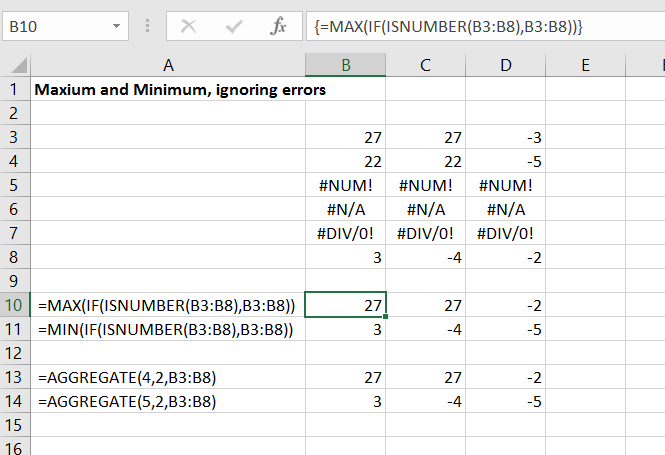The image size is (665, 455).
Task: Select column A header
Action: [x=167, y=66]
